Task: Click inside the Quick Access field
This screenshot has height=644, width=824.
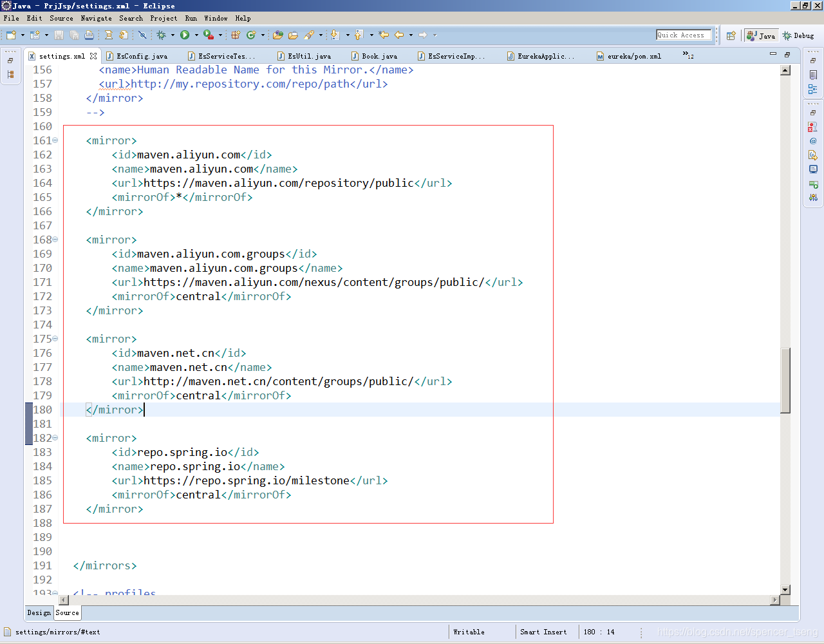Action: [x=684, y=35]
